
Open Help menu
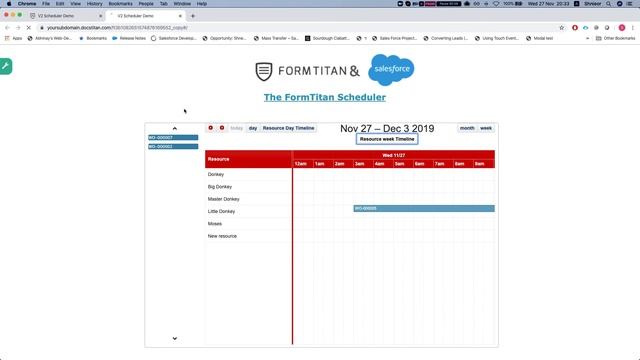[202, 4]
